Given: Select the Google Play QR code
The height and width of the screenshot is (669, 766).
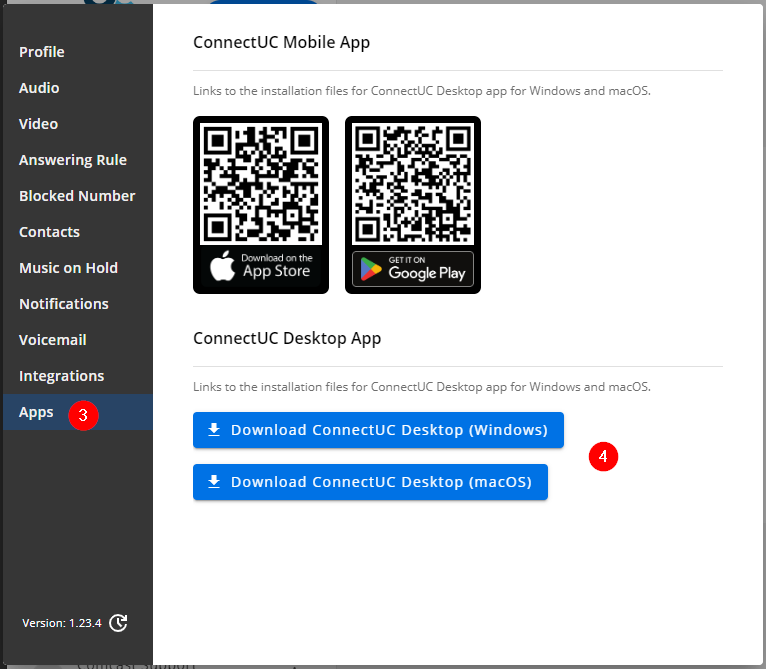Looking at the screenshot, I should click(x=413, y=181).
